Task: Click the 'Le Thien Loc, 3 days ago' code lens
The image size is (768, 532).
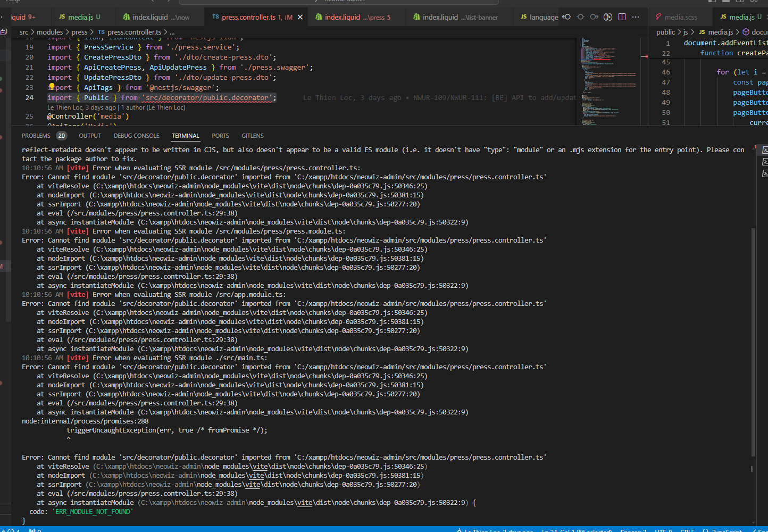Action: [81, 107]
